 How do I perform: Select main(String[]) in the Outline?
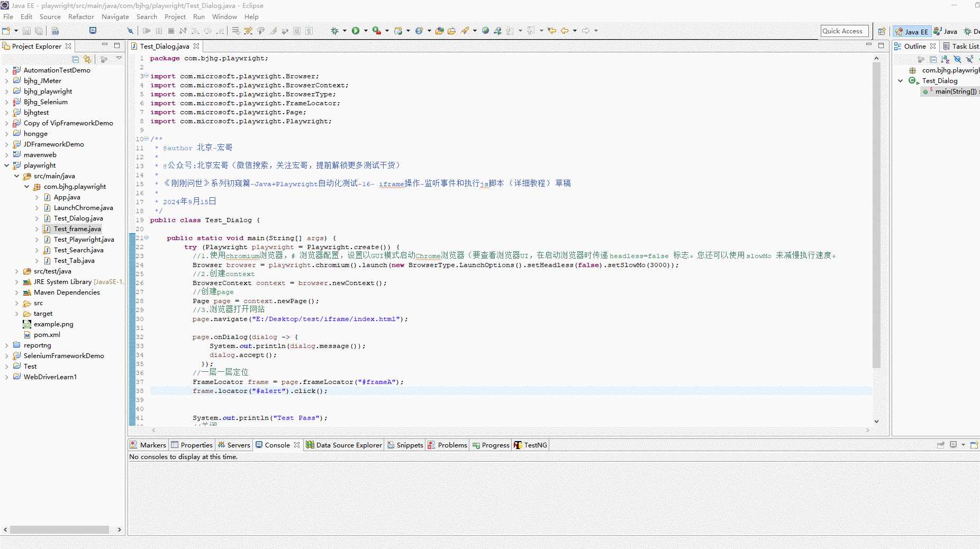point(951,91)
